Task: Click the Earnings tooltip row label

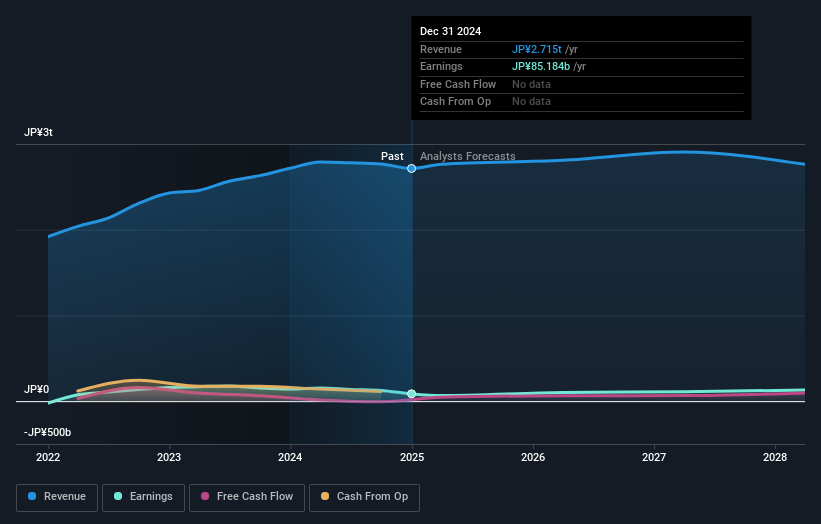Action: coord(441,66)
